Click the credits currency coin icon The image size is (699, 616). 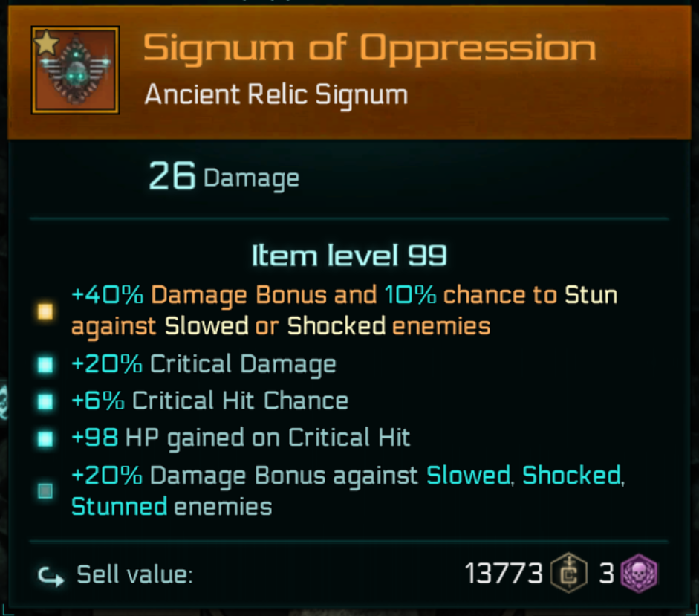pos(566,574)
